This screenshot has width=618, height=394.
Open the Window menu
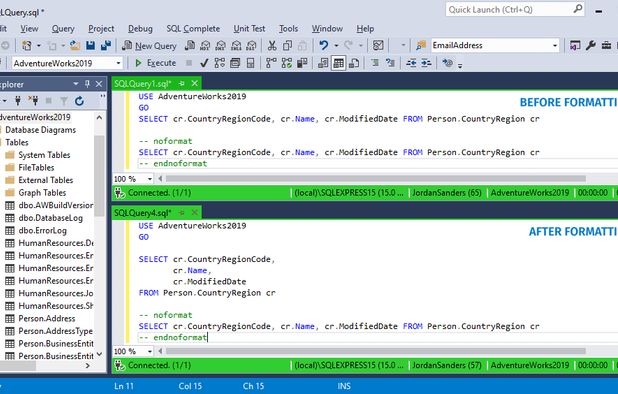[327, 29]
